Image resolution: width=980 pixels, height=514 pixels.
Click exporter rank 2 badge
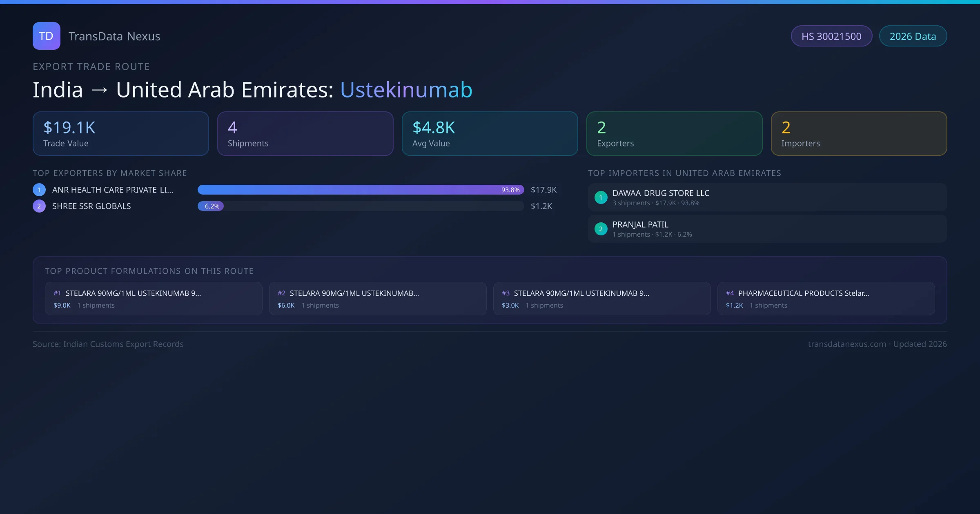pos(39,206)
